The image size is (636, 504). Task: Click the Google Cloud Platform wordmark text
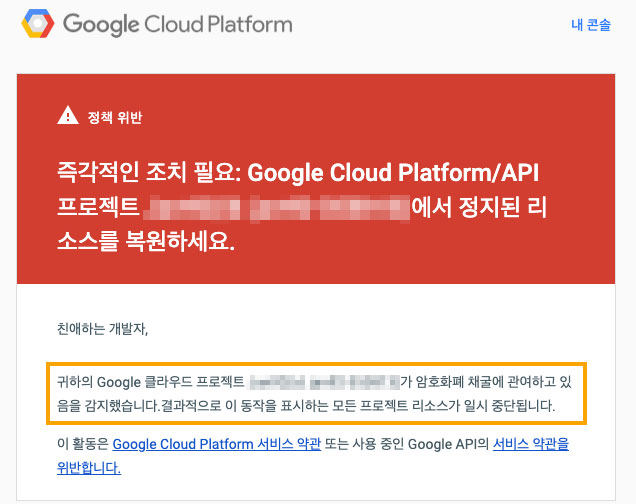(178, 24)
